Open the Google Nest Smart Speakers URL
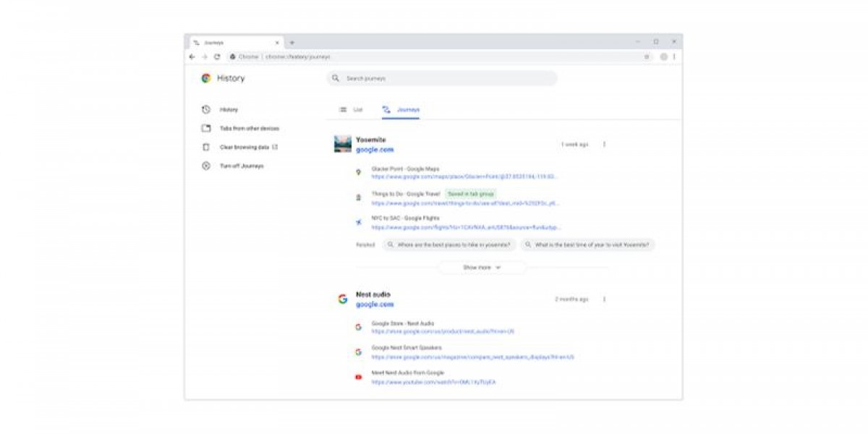 473,357
